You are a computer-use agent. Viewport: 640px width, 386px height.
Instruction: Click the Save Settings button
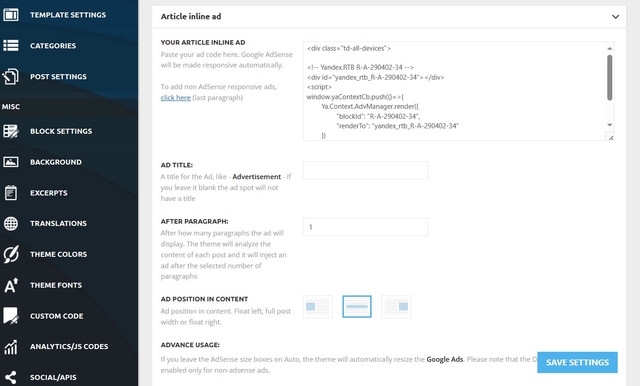(577, 362)
